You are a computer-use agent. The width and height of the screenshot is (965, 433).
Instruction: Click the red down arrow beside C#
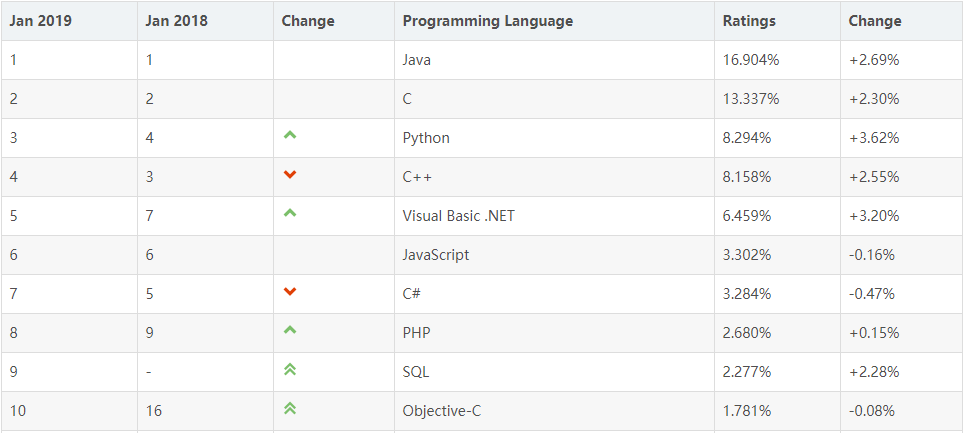tap(290, 292)
